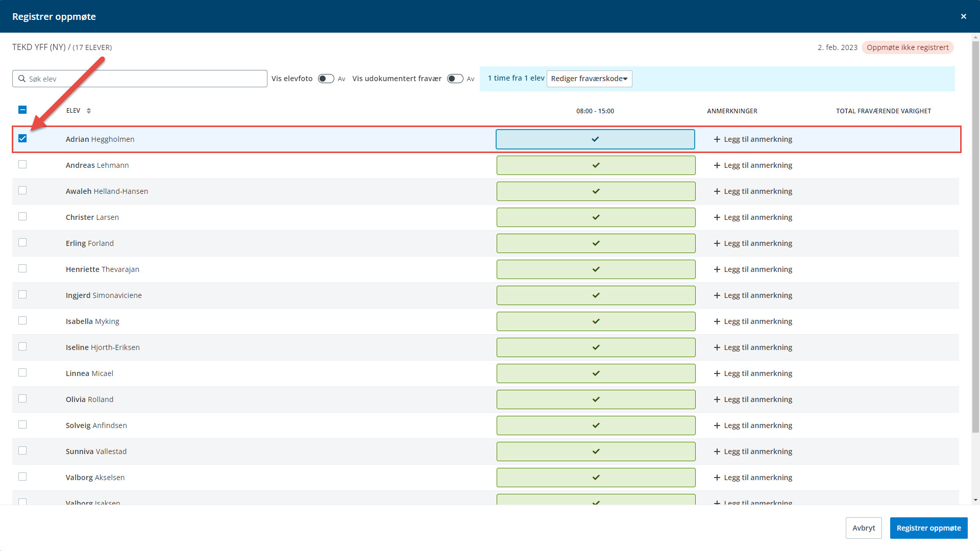Click attendance checkmark for Andreas Lehmann
This screenshot has height=551, width=980.
[596, 165]
